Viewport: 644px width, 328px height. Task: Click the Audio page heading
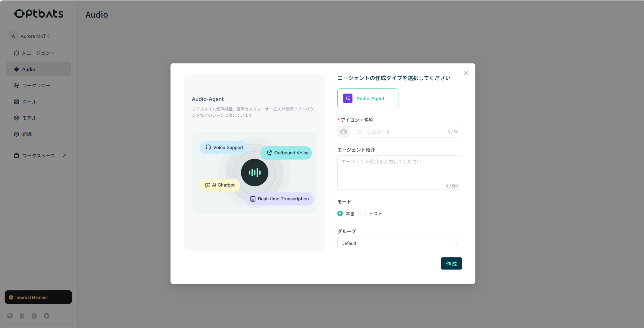[x=97, y=15]
